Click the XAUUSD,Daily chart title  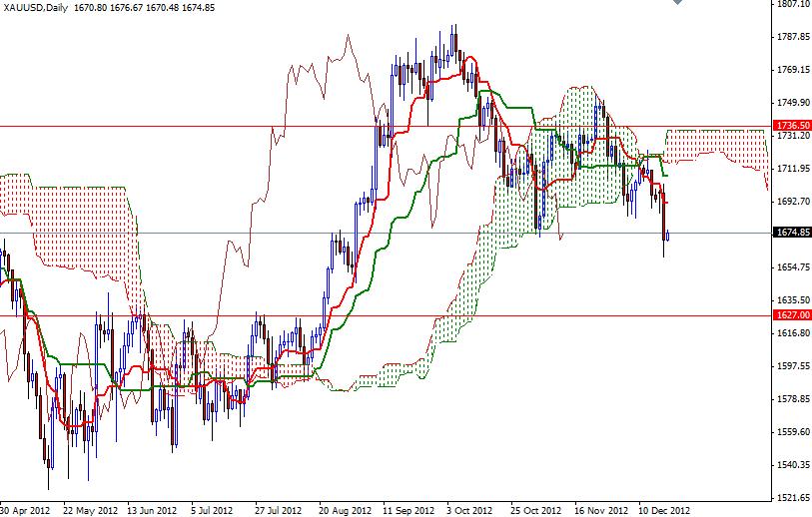[x=35, y=8]
